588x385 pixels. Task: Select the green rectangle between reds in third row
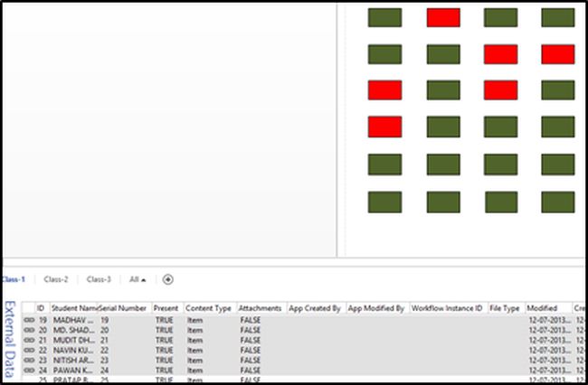pyautogui.click(x=443, y=90)
